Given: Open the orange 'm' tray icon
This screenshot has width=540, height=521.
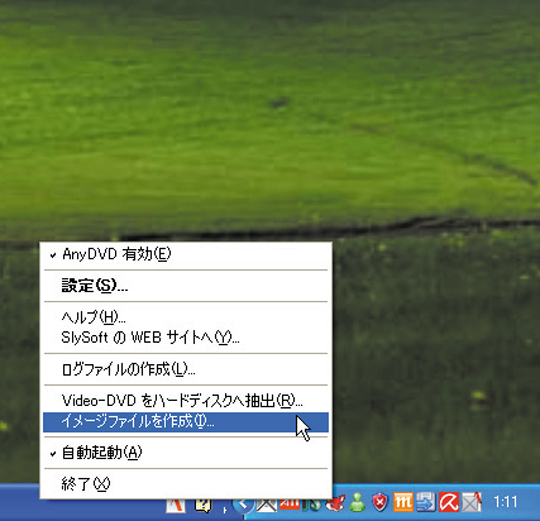Looking at the screenshot, I should point(403,502).
